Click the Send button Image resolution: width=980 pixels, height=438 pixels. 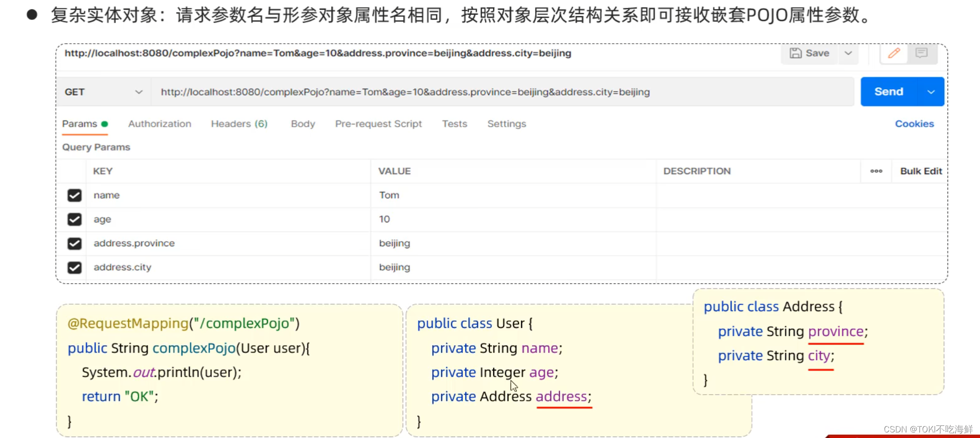[888, 92]
